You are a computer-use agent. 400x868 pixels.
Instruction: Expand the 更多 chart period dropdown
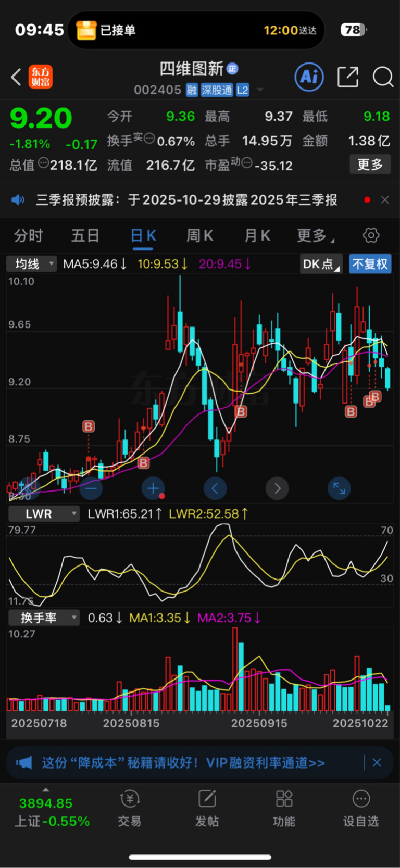click(316, 236)
